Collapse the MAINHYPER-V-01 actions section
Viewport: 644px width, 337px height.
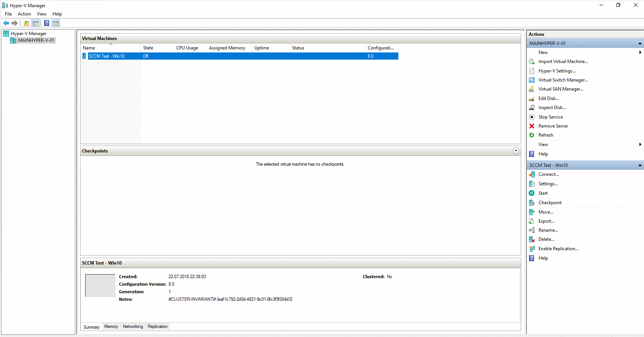pos(640,43)
